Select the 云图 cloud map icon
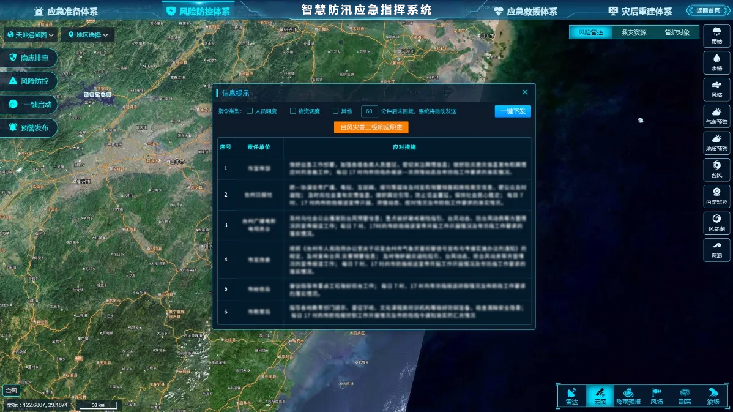Image resolution: width=733 pixels, height=412 pixels. click(x=600, y=395)
